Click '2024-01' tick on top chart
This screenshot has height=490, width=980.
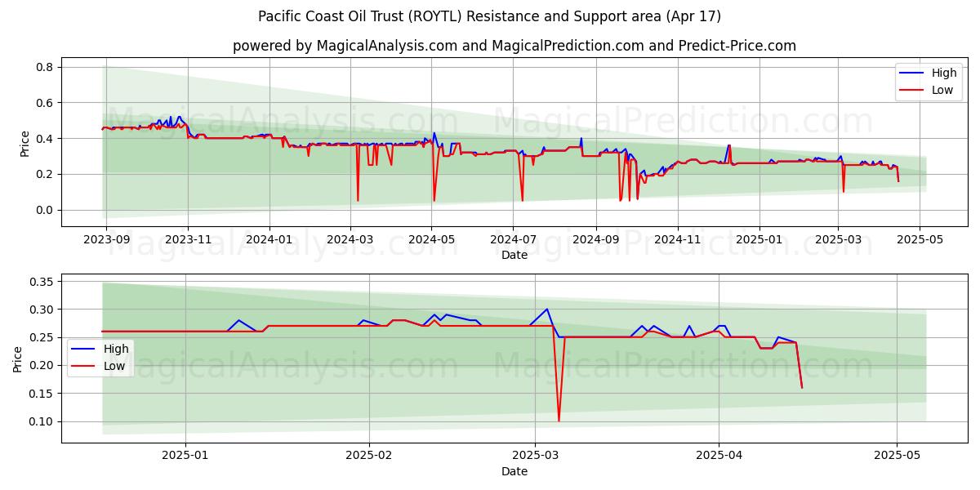(269, 239)
